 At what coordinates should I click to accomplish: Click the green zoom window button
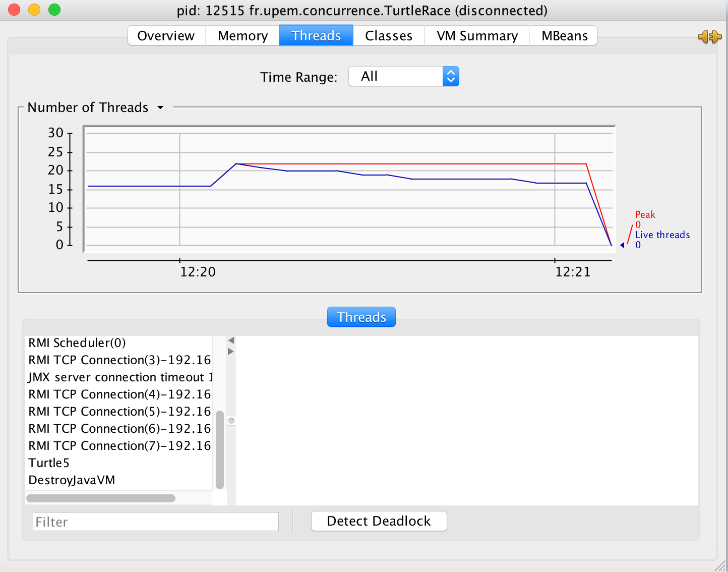pyautogui.click(x=54, y=10)
